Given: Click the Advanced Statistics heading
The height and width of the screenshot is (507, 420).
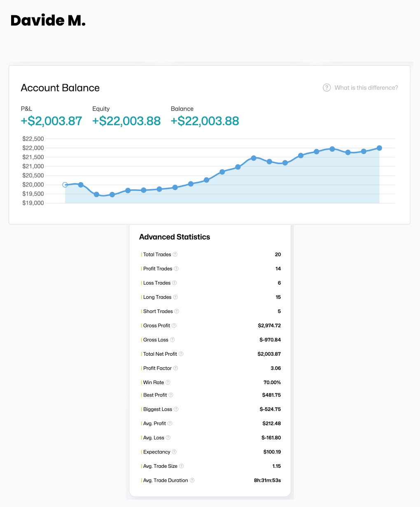Looking at the screenshot, I should (x=175, y=237).
